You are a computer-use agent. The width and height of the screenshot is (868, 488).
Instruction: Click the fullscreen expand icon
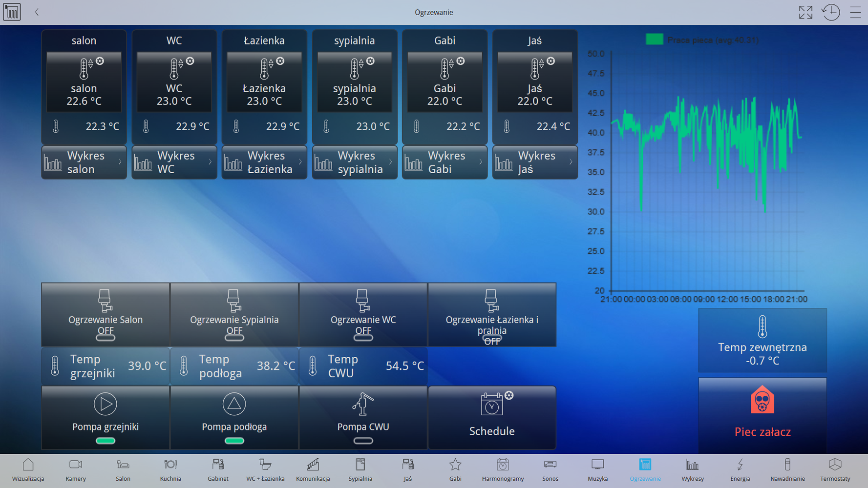pos(805,12)
